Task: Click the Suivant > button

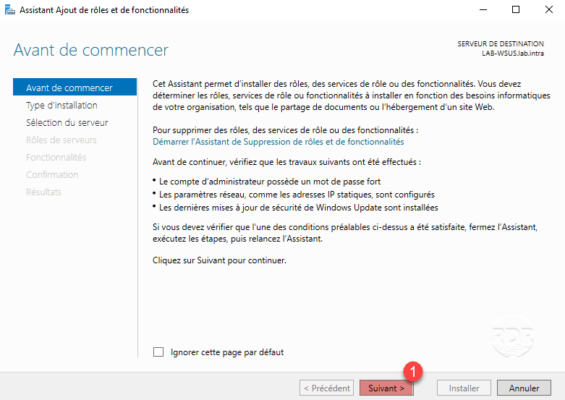Action: (x=386, y=388)
